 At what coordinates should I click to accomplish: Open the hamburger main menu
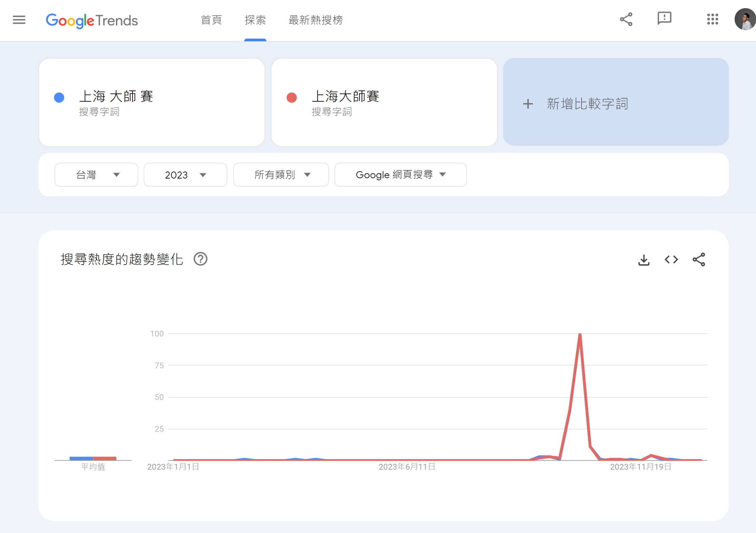click(19, 20)
